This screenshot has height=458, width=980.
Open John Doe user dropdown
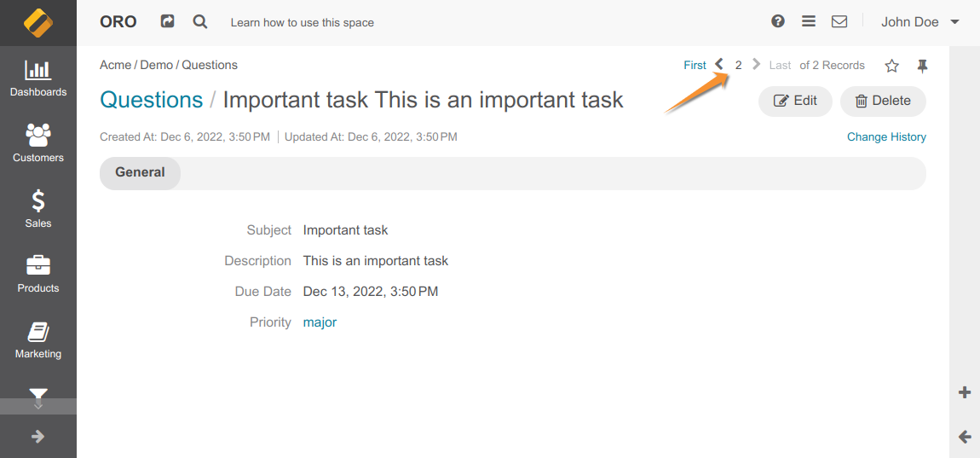tap(919, 22)
